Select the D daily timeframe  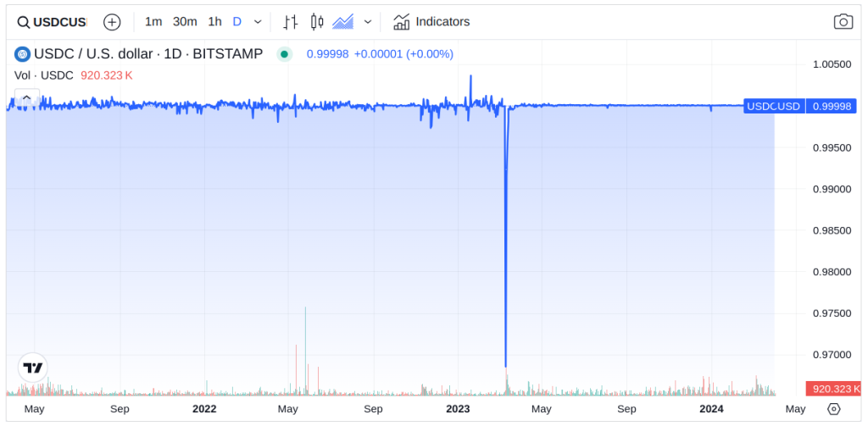[x=237, y=21]
